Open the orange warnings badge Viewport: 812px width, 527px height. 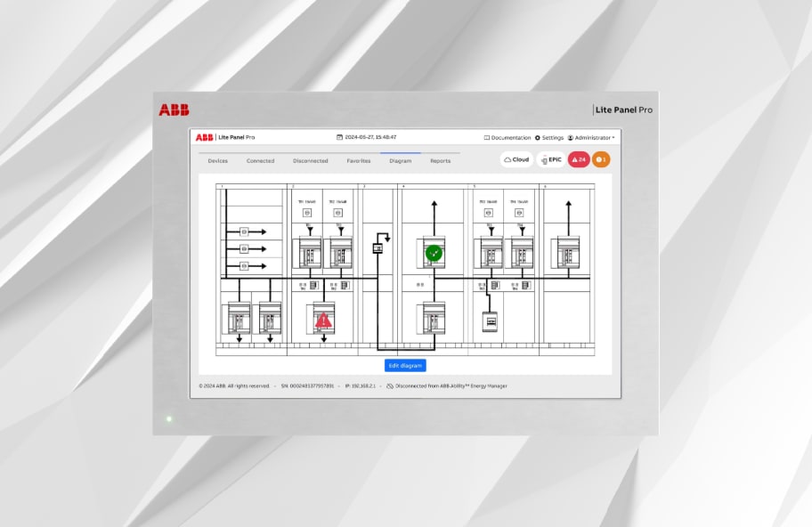tap(601, 159)
